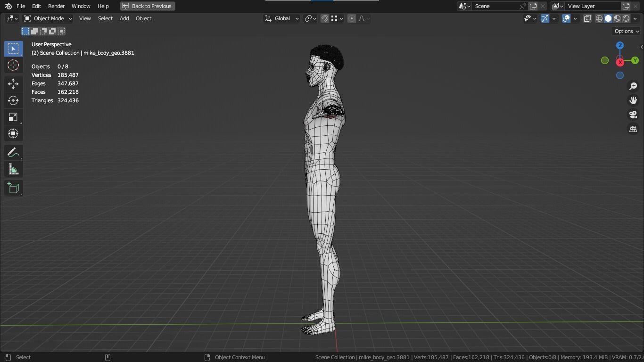Open the viewport View menu
The height and width of the screenshot is (362, 644).
[x=85, y=18]
